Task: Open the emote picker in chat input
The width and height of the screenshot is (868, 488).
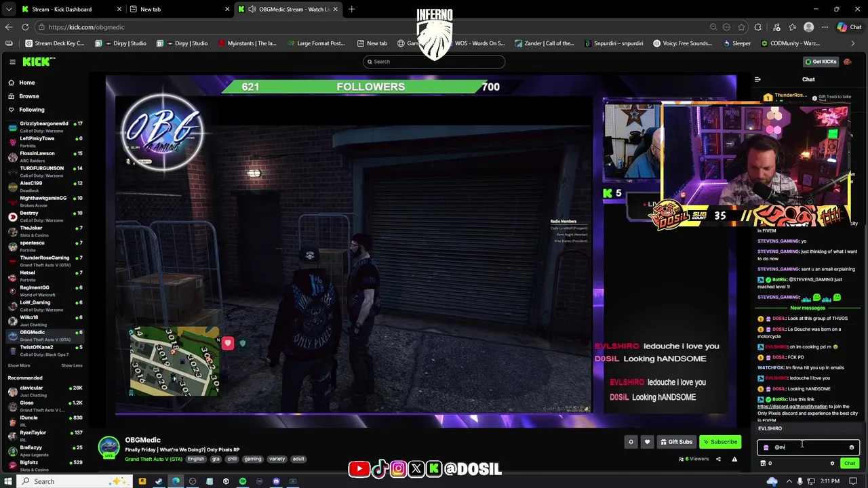Action: point(852,447)
